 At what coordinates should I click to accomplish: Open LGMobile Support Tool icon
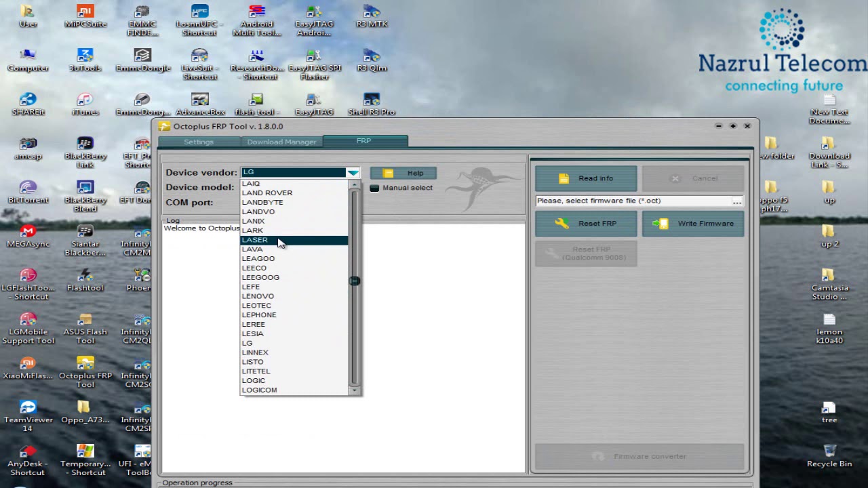tap(28, 329)
